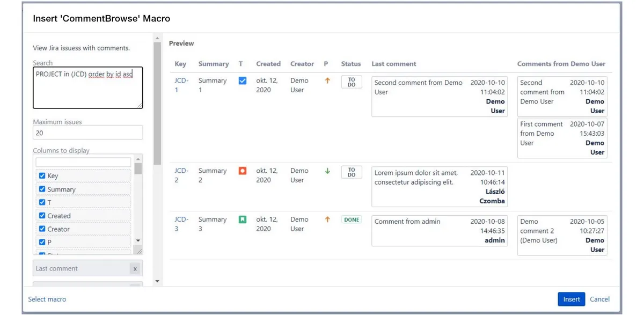The image size is (644, 315).
Task: Toggle the Created column checkbox
Action: point(42,215)
